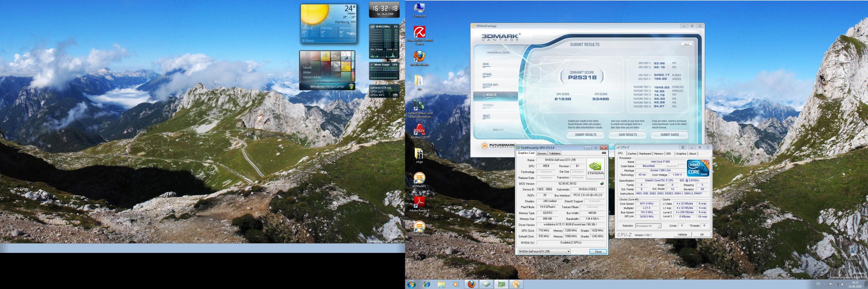Viewport: 868px width, 289px height.
Task: Switch to the Graphics tab in CPU-Z
Action: point(681,154)
